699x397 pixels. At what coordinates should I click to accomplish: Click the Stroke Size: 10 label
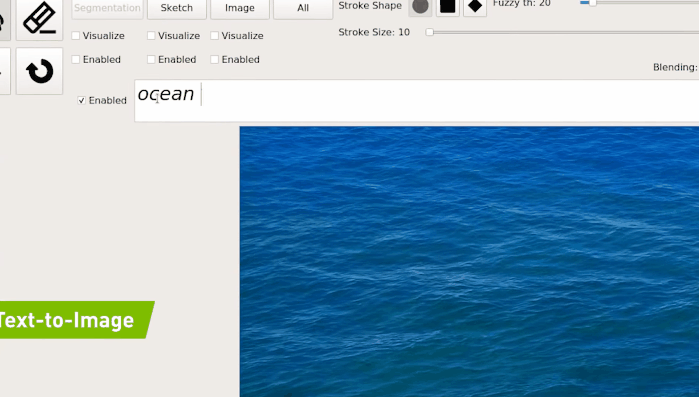[374, 32]
